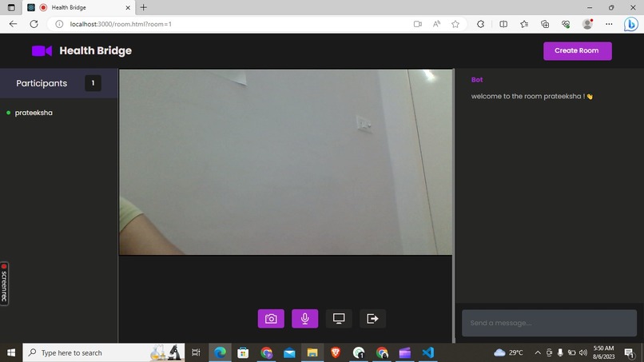The image size is (644, 362).
Task: Open Visual Studio Code from the taskbar
Action: (428, 352)
